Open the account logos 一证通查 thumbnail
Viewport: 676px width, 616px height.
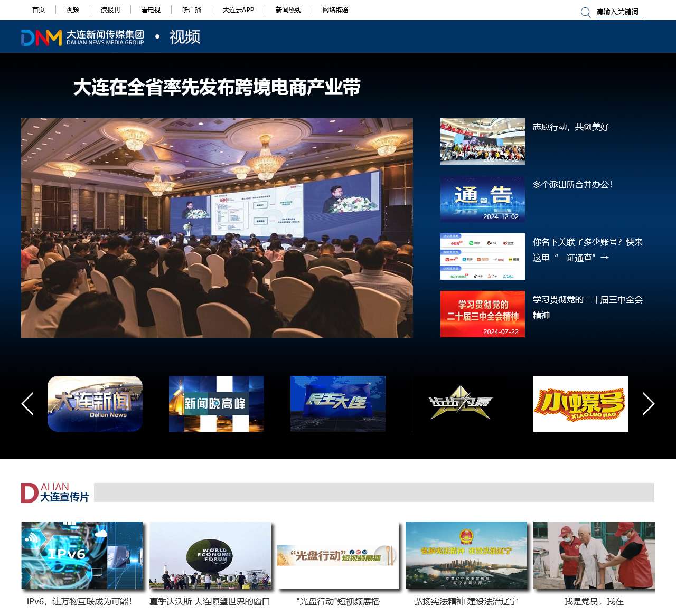pyautogui.click(x=483, y=257)
